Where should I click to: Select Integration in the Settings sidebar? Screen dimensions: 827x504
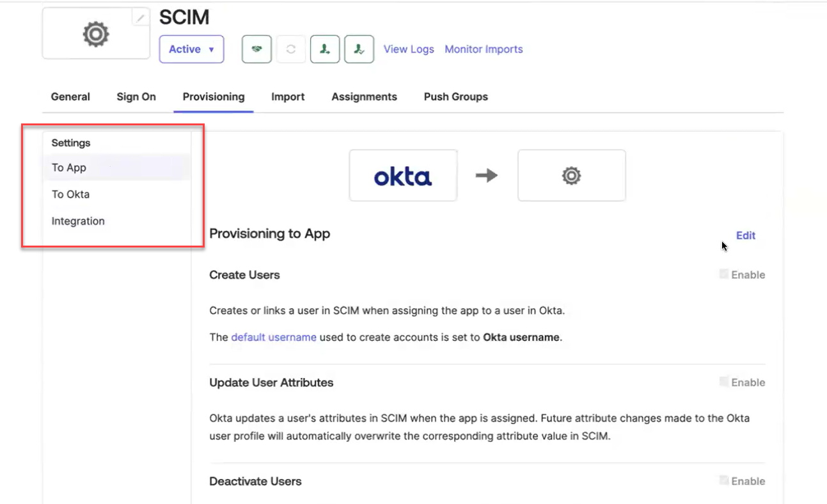pos(78,221)
